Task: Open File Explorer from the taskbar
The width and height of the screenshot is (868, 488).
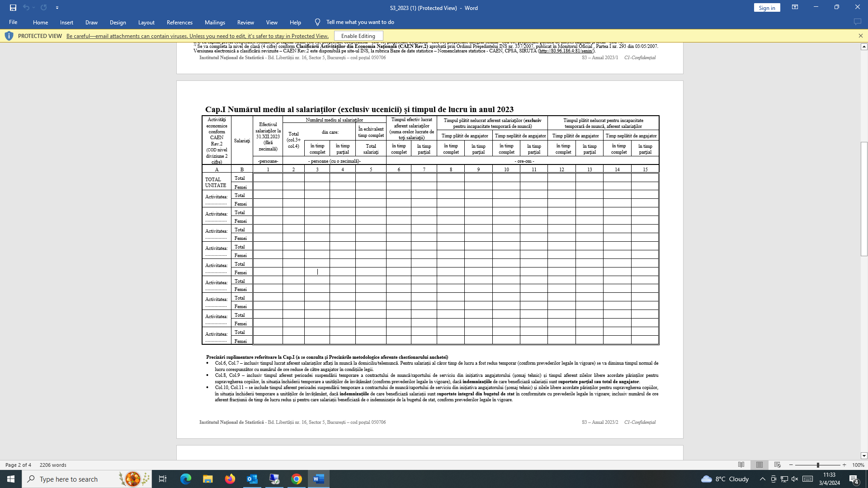Action: [x=208, y=479]
